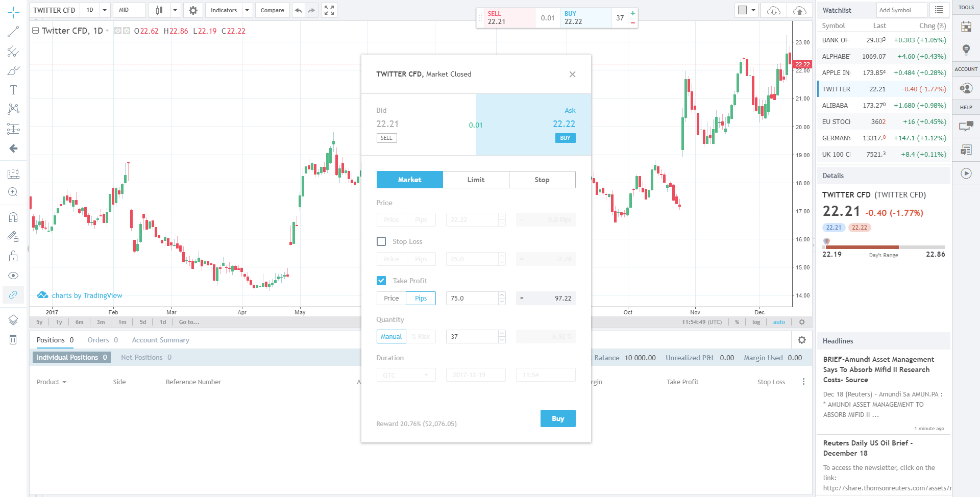Open the Twitter CFD, 1D legend dropdown

107,31
